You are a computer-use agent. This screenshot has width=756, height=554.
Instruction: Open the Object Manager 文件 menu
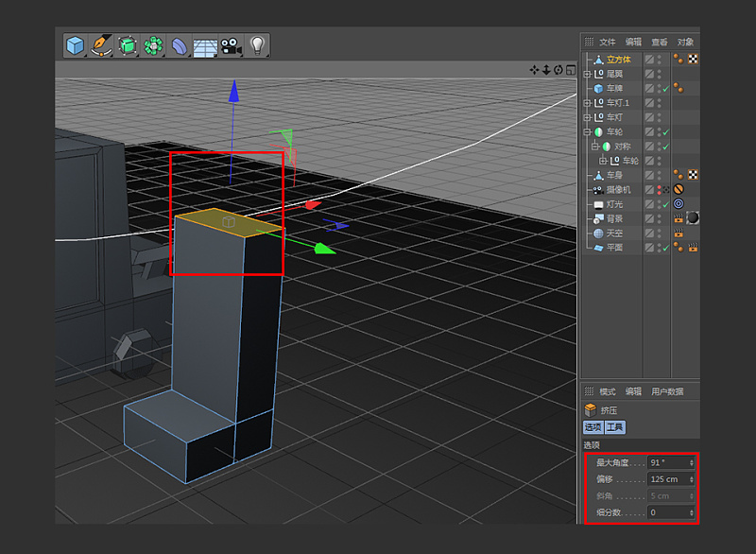[608, 42]
